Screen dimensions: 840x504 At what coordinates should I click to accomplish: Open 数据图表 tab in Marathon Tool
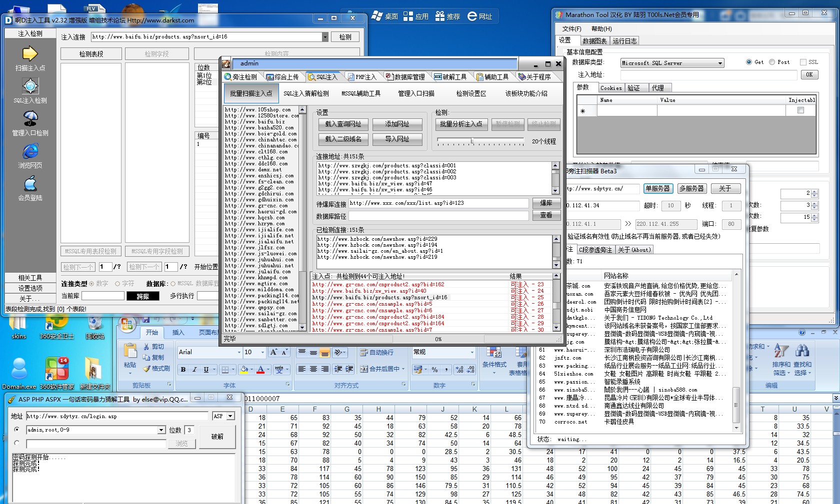[x=594, y=41]
